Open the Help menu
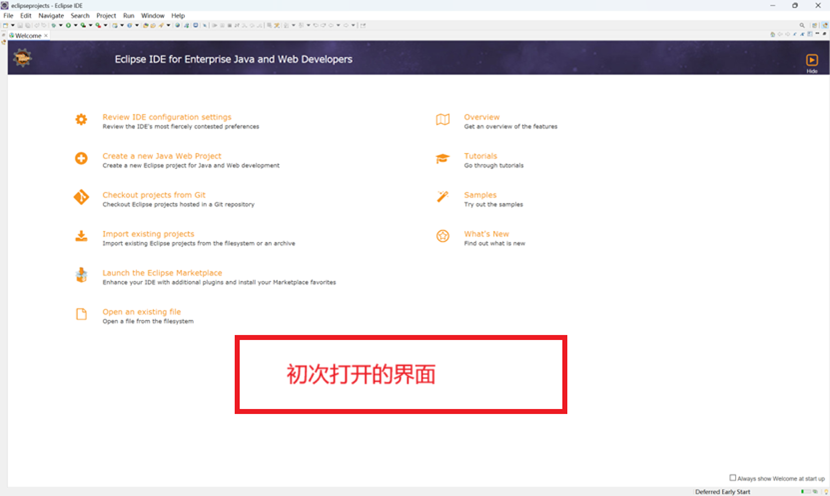The width and height of the screenshot is (830, 496). (178, 15)
